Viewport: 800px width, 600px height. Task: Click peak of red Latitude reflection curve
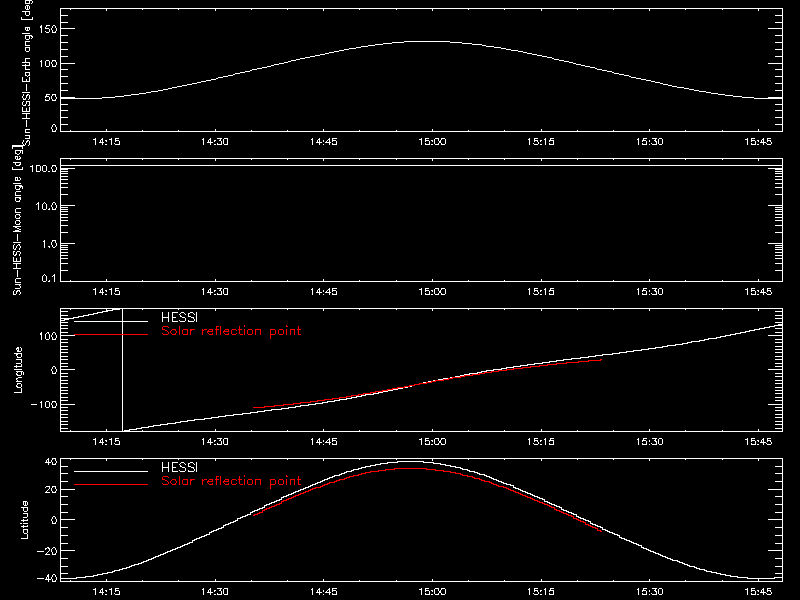(411, 468)
